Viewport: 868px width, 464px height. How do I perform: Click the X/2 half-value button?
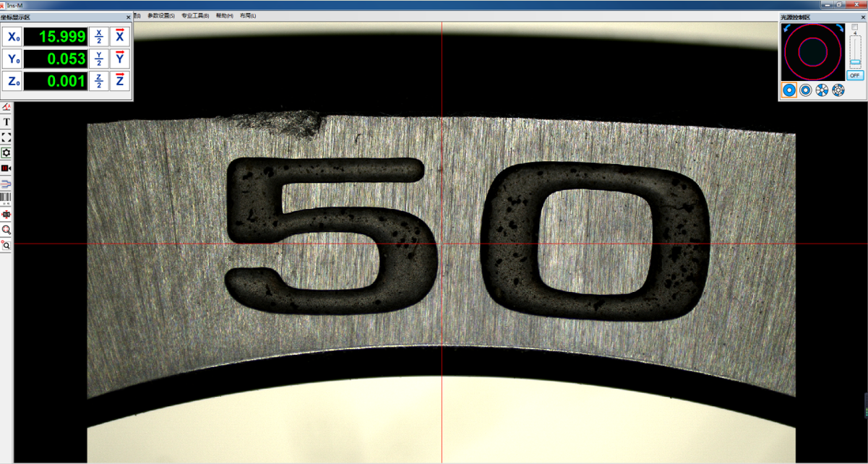[99, 36]
